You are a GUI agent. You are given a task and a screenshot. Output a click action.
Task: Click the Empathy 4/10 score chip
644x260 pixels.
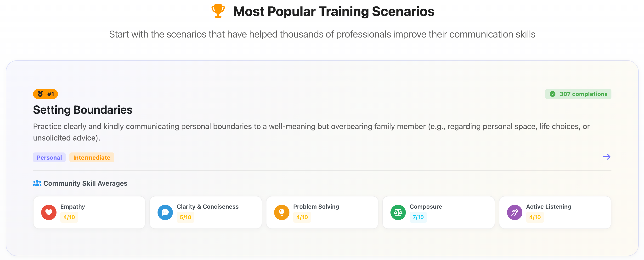pos(69,217)
